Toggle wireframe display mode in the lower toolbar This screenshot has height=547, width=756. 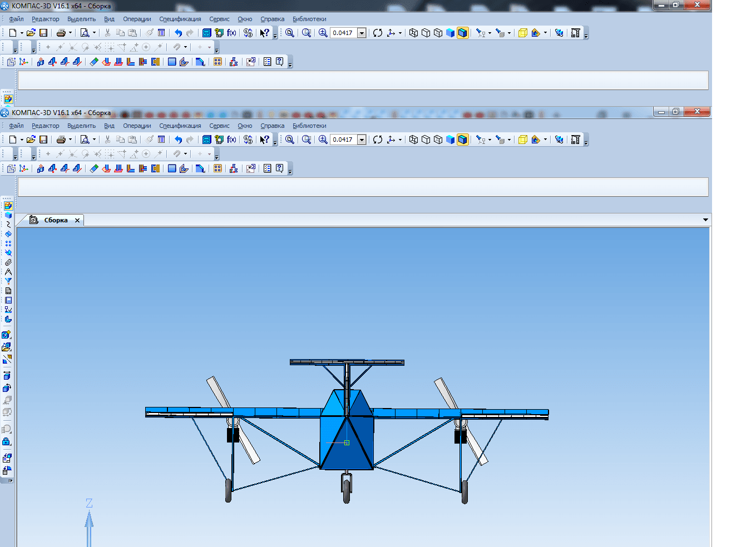413,140
